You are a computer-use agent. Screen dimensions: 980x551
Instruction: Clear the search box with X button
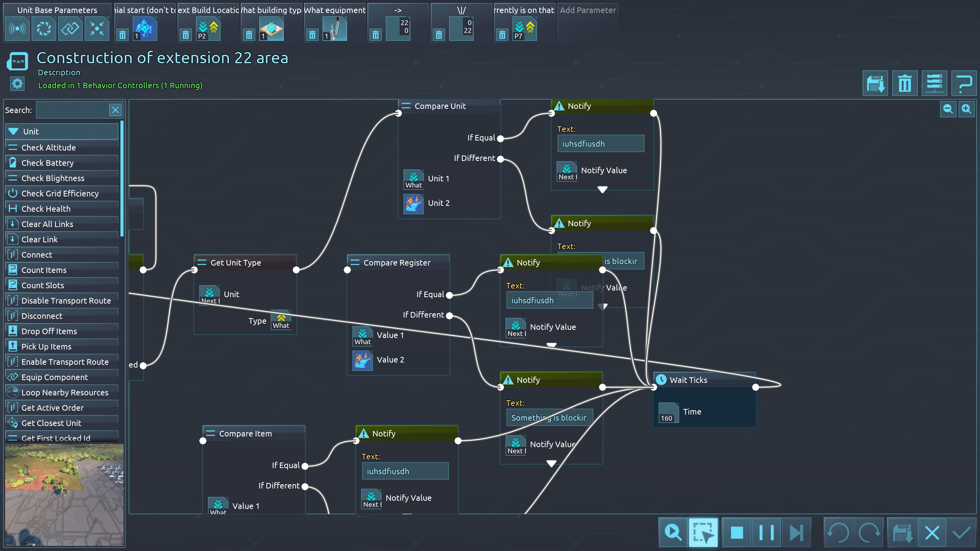pyautogui.click(x=115, y=110)
